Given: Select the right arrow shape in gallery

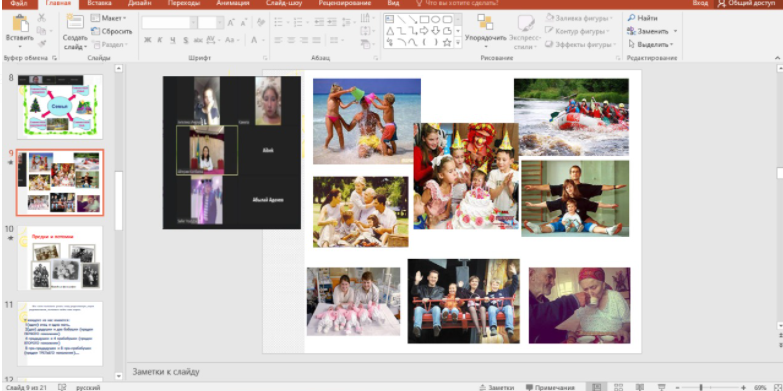Looking at the screenshot, I should pos(424,31).
